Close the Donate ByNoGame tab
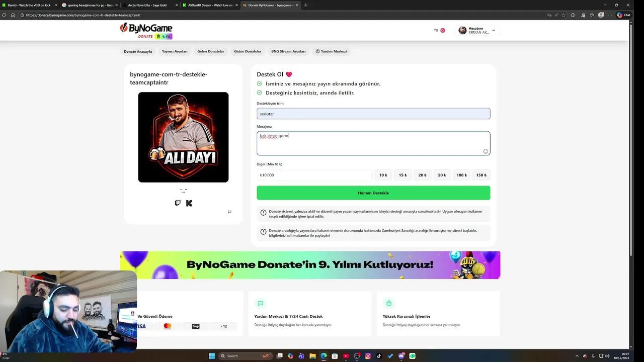The width and height of the screenshot is (644, 362). coord(297,5)
